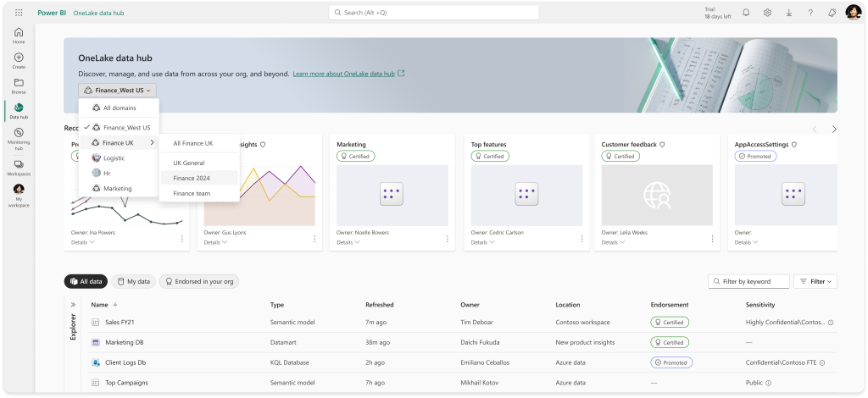The image size is (868, 398).
Task: Open Browse in left sidebar
Action: [19, 86]
